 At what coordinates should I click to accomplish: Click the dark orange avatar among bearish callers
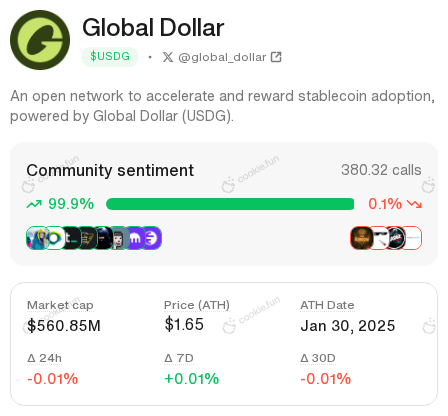point(362,238)
